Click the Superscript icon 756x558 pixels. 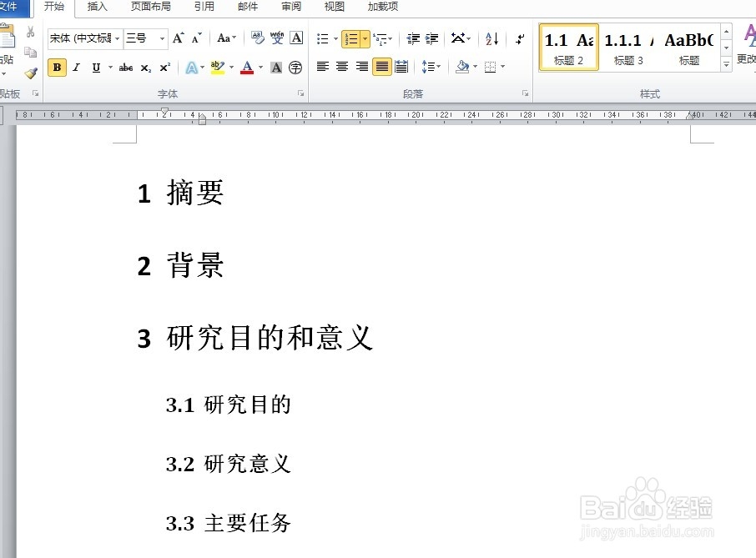[164, 67]
